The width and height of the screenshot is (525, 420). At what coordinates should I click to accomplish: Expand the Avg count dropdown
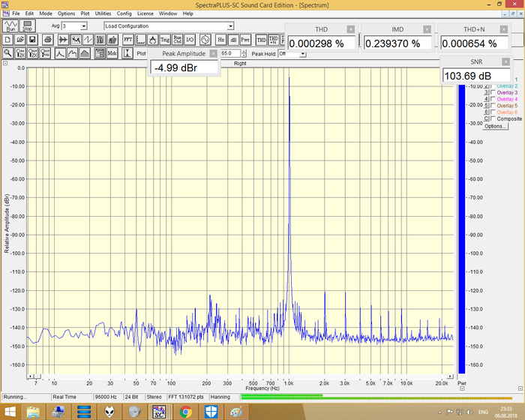pos(82,25)
